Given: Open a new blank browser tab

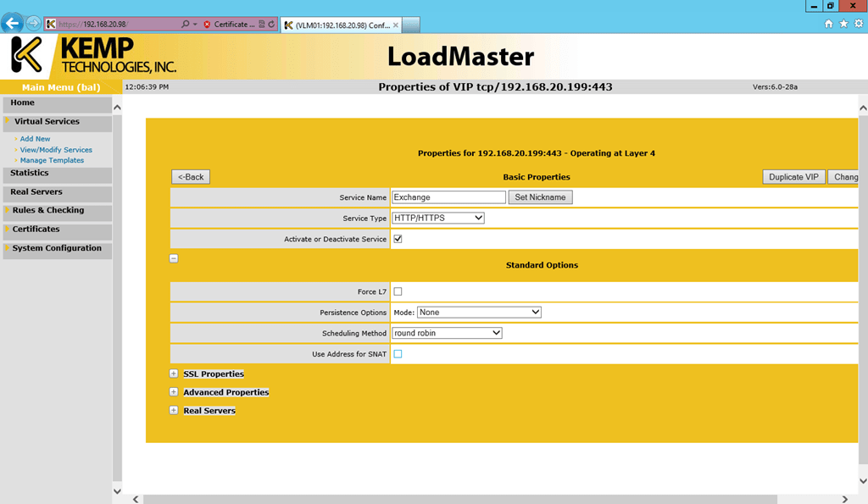Looking at the screenshot, I should (x=411, y=25).
